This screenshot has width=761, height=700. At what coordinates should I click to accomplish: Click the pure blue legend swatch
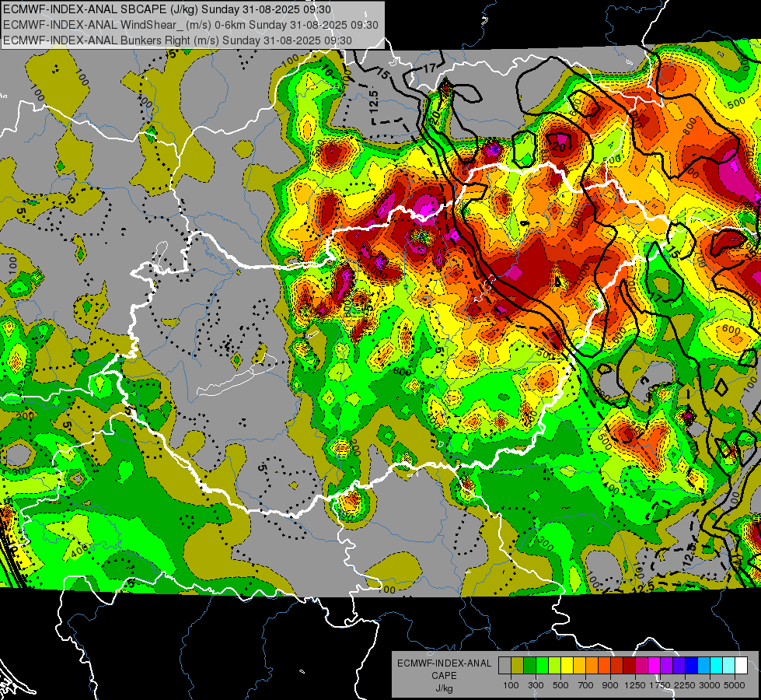[692, 665]
